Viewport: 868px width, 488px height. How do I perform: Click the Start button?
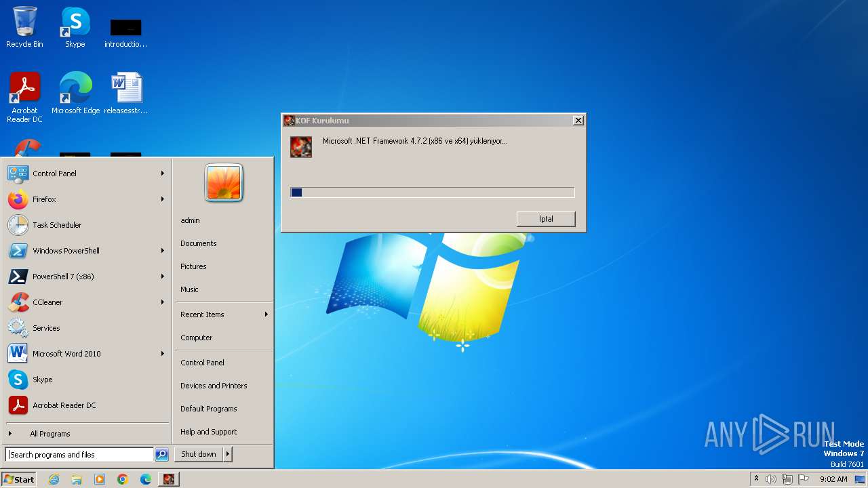point(19,479)
